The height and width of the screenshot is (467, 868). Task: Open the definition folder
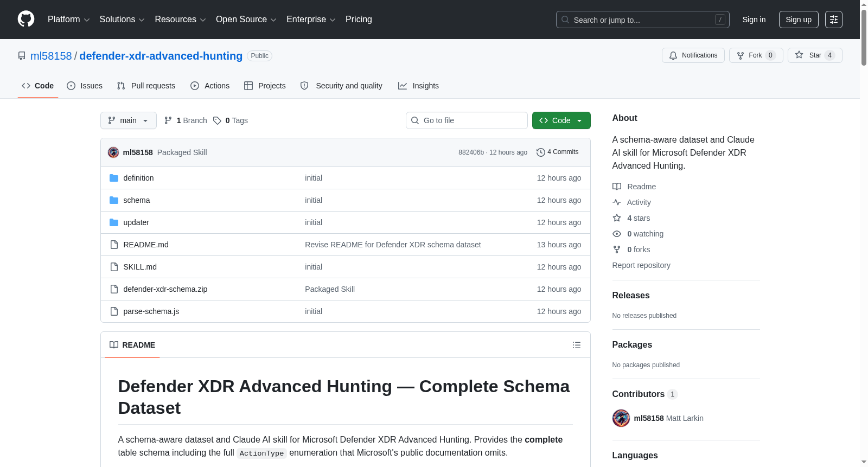point(138,178)
